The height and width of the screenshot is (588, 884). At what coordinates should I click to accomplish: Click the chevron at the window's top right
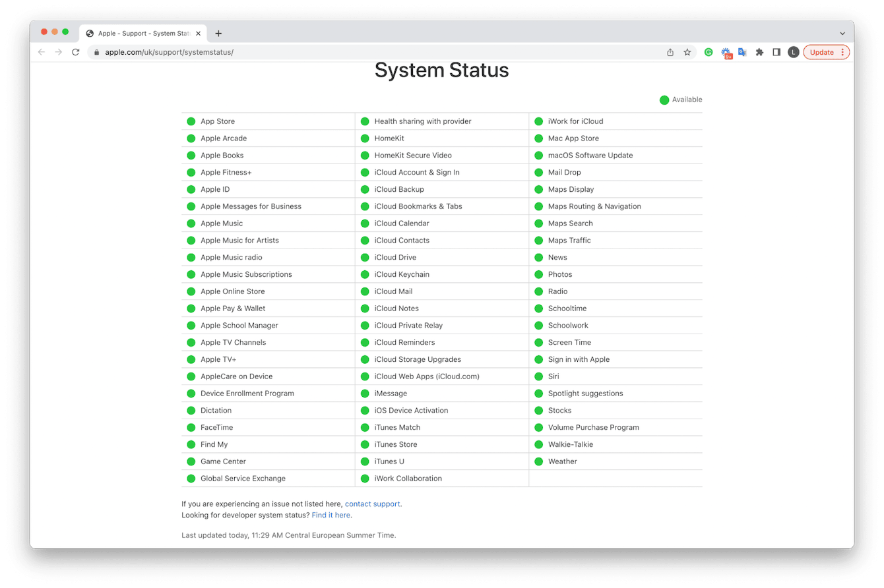[x=842, y=33]
